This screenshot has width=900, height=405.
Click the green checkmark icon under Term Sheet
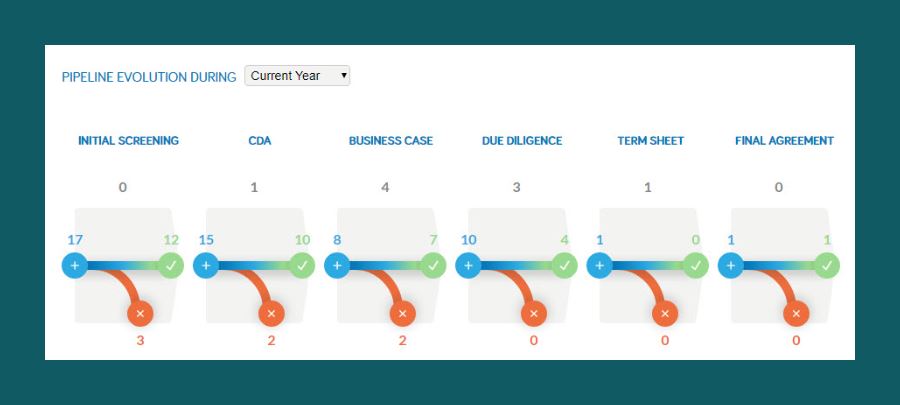click(x=696, y=266)
